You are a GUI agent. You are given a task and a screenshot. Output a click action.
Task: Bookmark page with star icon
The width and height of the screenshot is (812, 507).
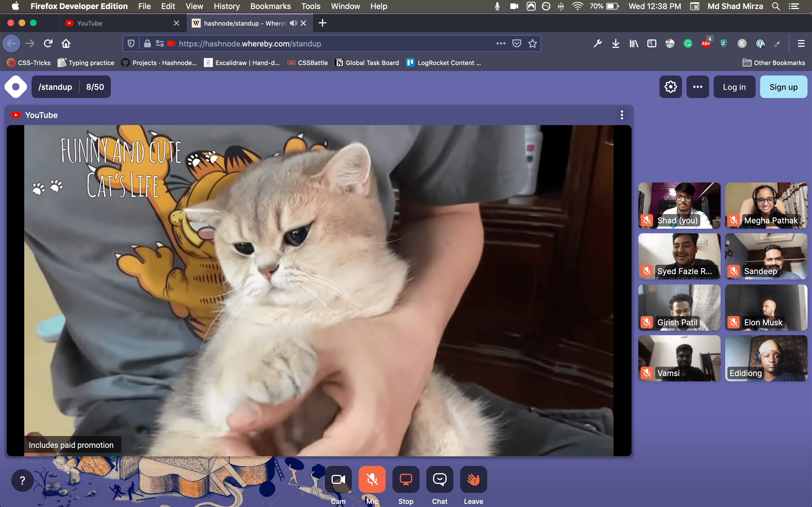(533, 44)
